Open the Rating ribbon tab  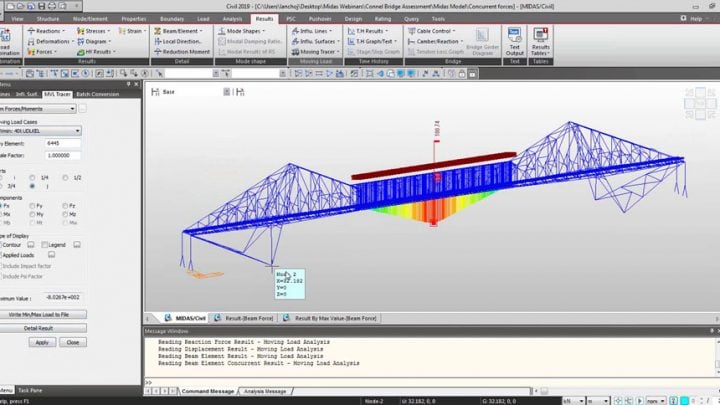coord(382,19)
